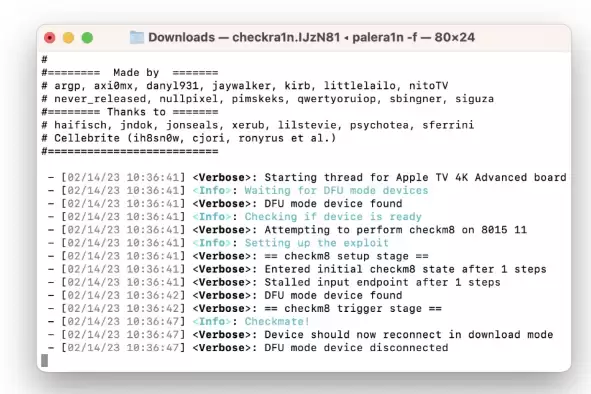Screen dimensions: 591x394
Task: Click the line starting with 'haifisch, jndok'
Action: click(258, 125)
